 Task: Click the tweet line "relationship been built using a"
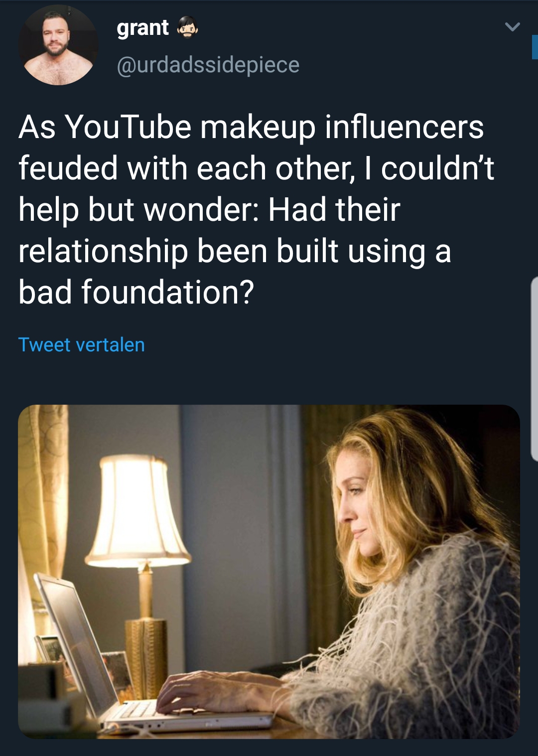tap(235, 251)
